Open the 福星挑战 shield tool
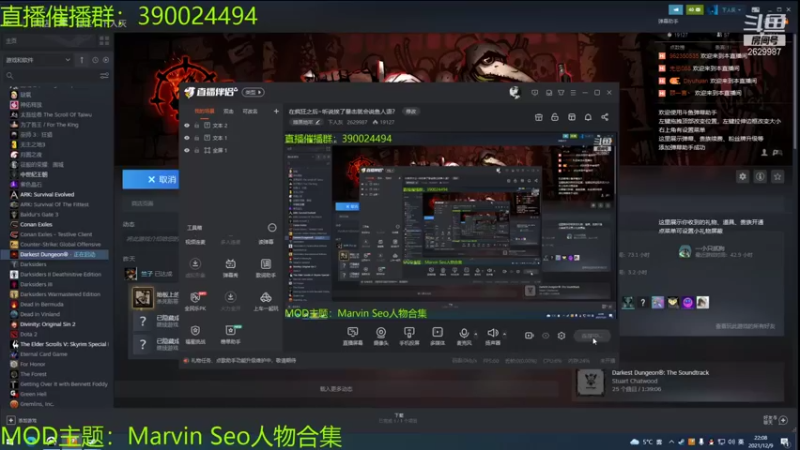800x450 pixels. point(195,334)
